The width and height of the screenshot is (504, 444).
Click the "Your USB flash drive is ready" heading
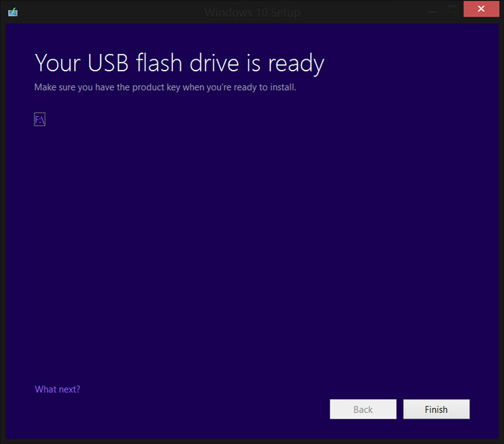click(x=179, y=63)
